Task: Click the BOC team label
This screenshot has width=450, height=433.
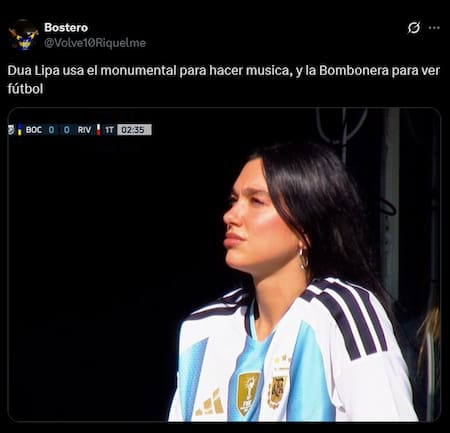Action: point(34,130)
